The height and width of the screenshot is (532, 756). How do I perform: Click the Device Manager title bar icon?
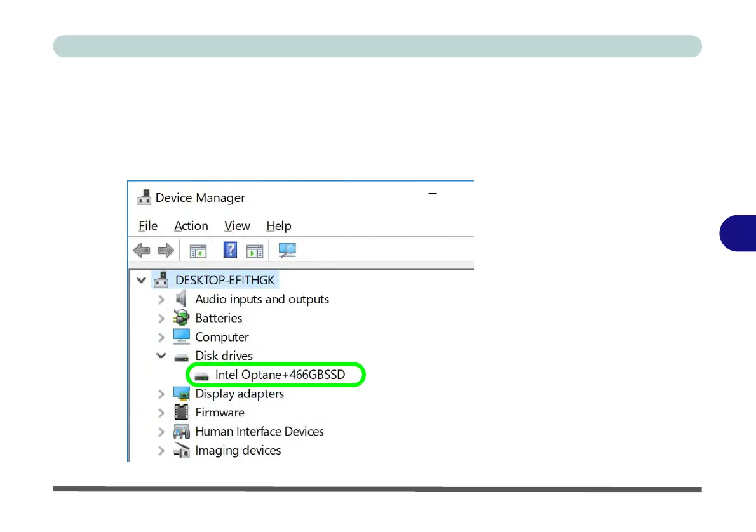pos(144,197)
